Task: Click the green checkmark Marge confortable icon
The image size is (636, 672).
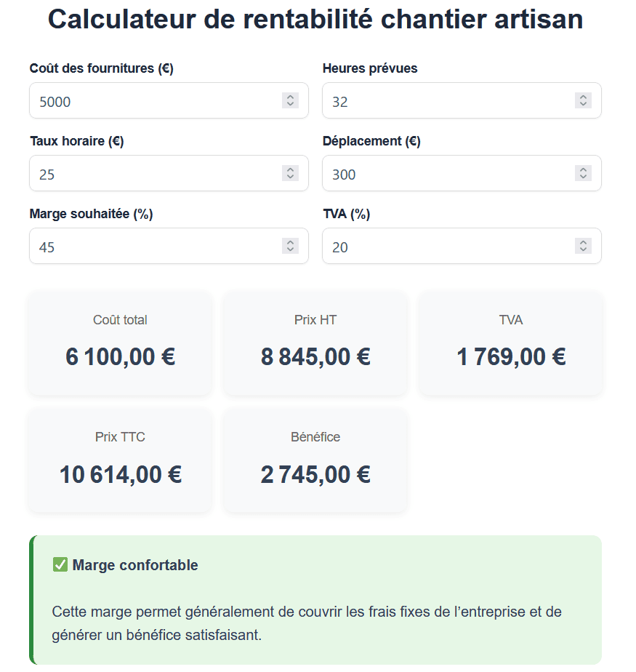Action: [x=60, y=565]
